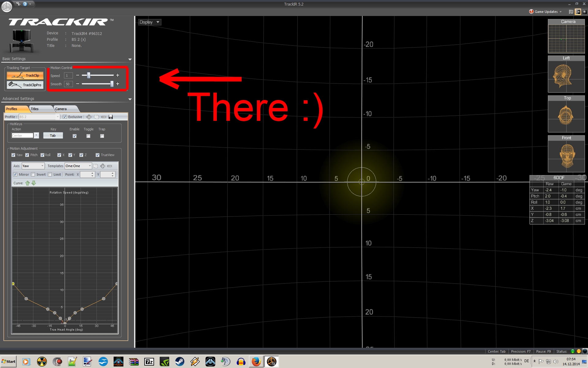
Task: Collapse the Basic Settings section
Action: click(x=130, y=59)
